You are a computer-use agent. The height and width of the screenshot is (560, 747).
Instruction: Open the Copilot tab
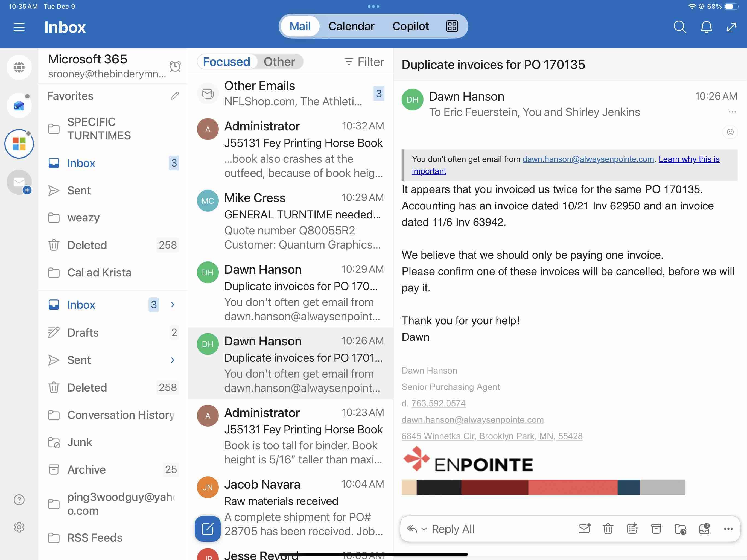410,26
